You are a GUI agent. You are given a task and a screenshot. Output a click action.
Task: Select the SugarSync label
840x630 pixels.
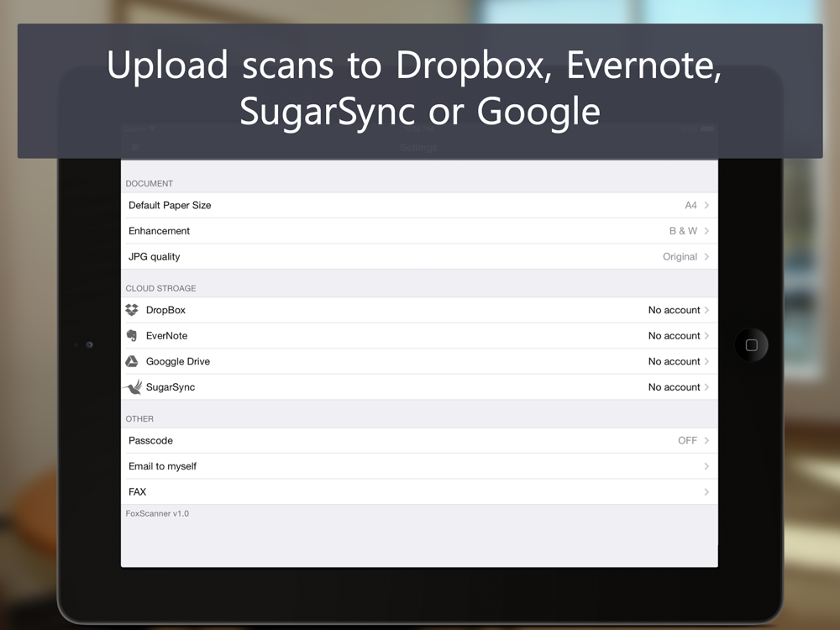[x=171, y=387]
